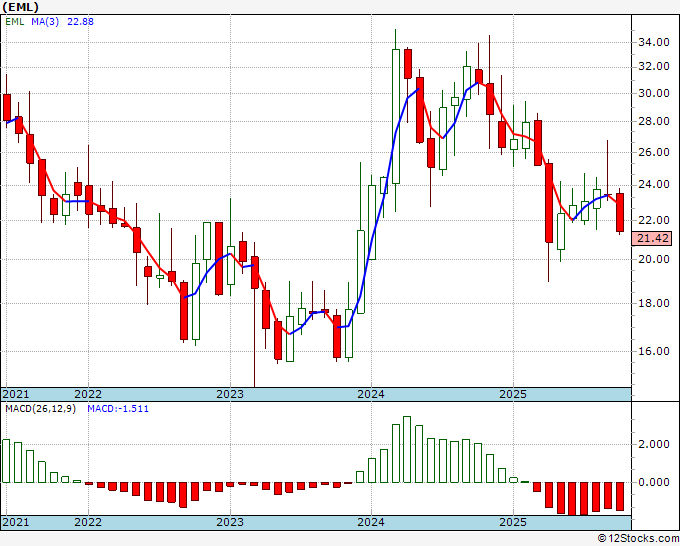Image resolution: width=680 pixels, height=546 pixels.
Task: Click 2023 on the price chart time axis
Action: click(230, 394)
